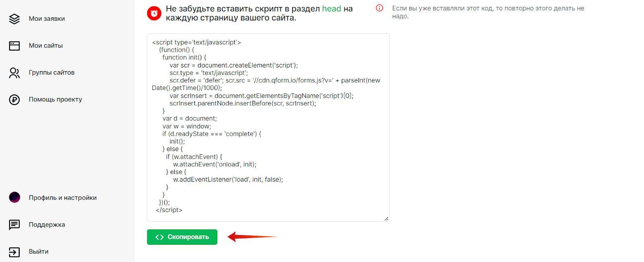
Task: Click the line "var d = document;"
Action: tap(190, 119)
